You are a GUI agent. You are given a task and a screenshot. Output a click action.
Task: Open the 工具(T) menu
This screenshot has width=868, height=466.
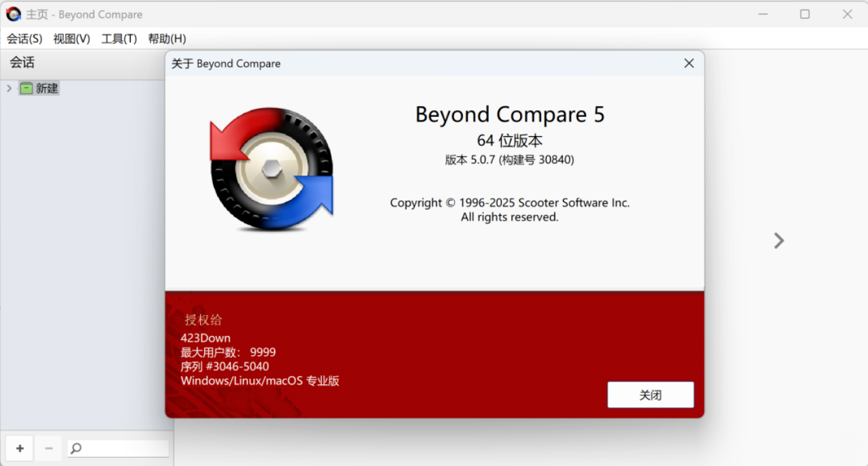point(119,39)
